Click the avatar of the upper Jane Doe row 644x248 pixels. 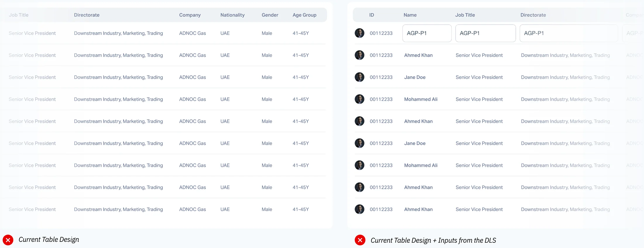[359, 77]
